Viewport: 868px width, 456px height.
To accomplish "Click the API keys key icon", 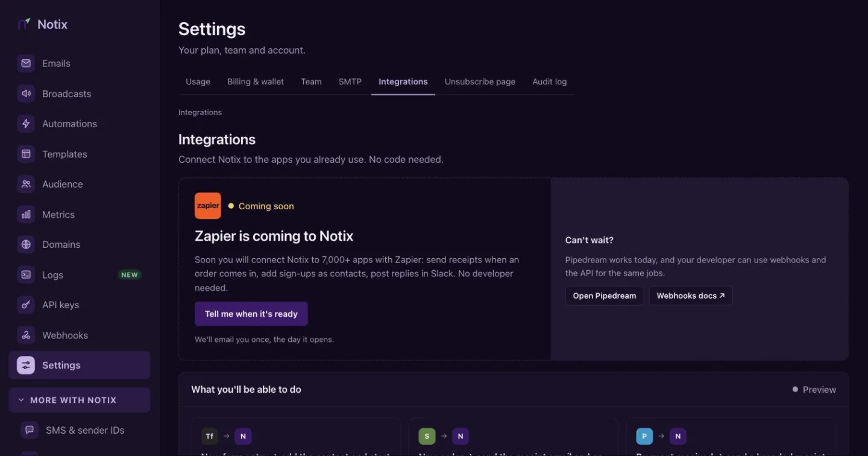I will pyautogui.click(x=26, y=305).
